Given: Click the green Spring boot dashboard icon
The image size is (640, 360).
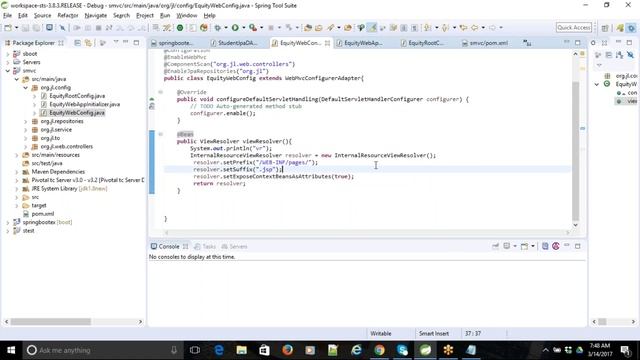Looking at the screenshot, I should 180,28.
